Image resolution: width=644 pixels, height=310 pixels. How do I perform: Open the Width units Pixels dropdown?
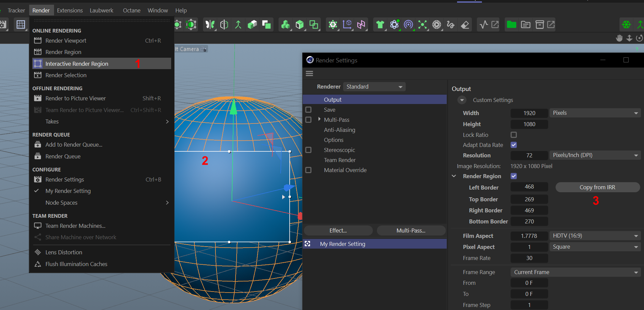pos(595,113)
